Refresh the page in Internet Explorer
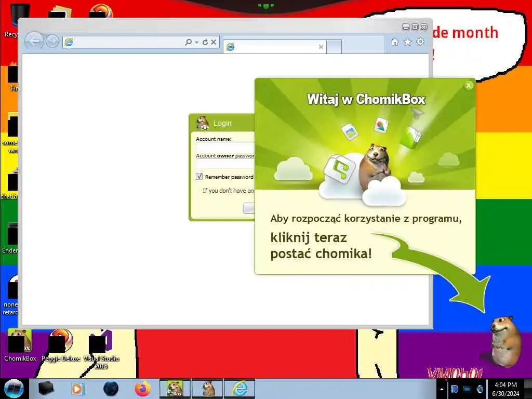The height and width of the screenshot is (399, 532). click(205, 42)
